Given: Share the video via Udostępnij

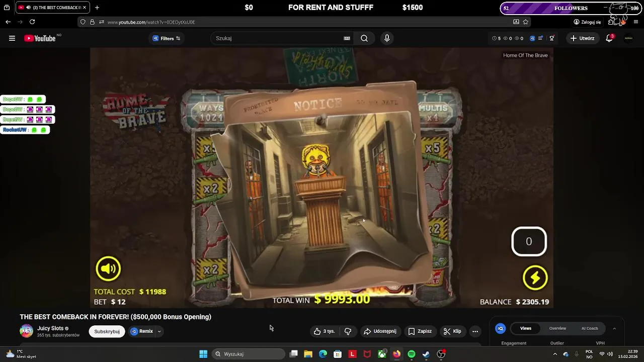Looking at the screenshot, I should coord(380,331).
